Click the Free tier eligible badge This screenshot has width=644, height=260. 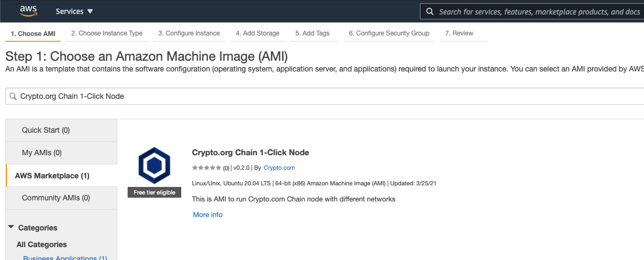(x=154, y=192)
